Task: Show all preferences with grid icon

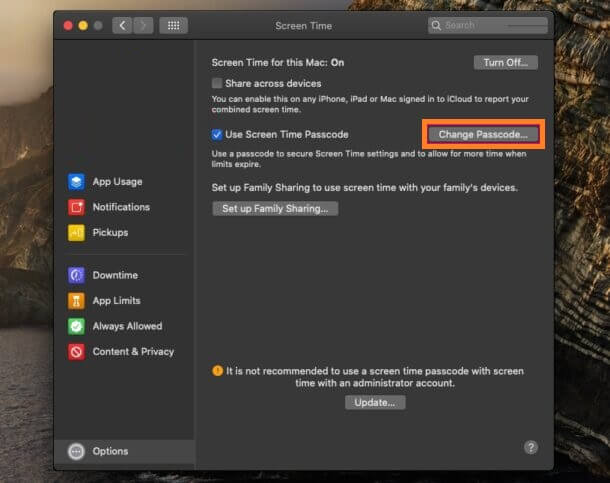Action: (x=172, y=25)
